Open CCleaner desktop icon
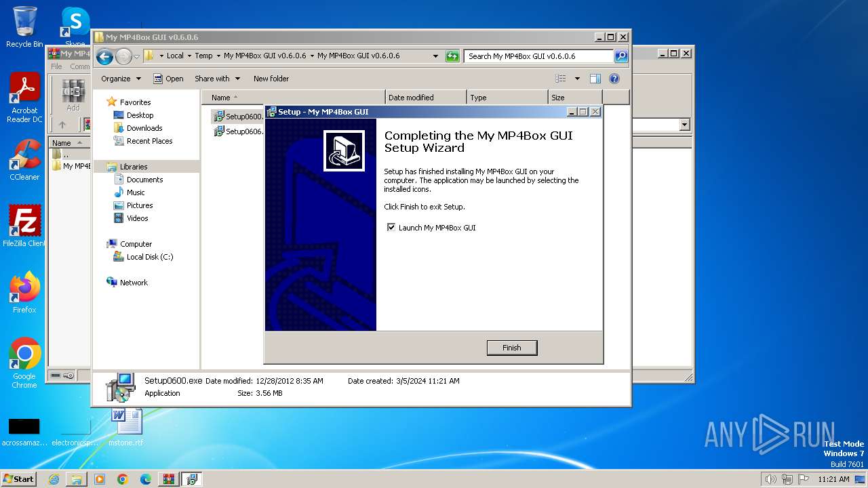Image resolution: width=868 pixels, height=488 pixels. pyautogui.click(x=24, y=160)
